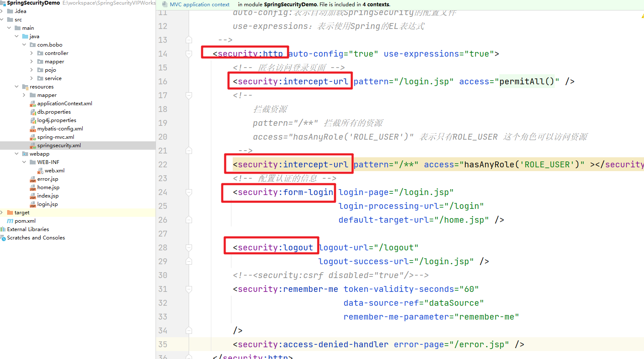Select the target folder label
This screenshot has width=644, height=359.
[22, 213]
